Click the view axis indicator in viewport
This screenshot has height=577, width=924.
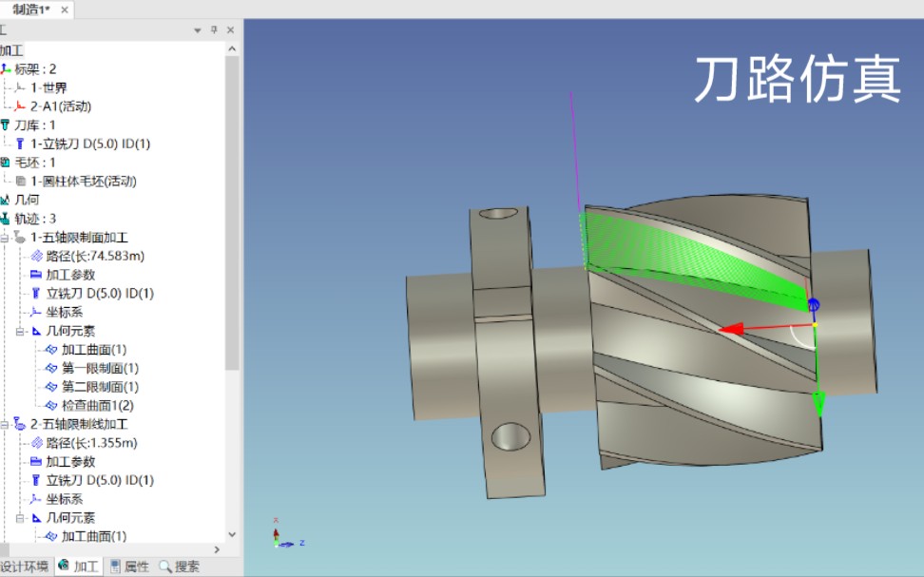(288, 534)
